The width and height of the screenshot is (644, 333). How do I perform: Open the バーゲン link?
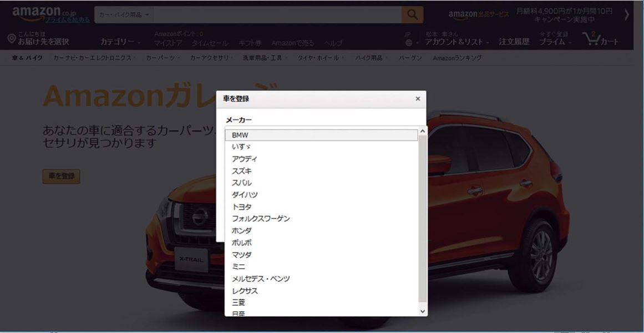tap(410, 58)
